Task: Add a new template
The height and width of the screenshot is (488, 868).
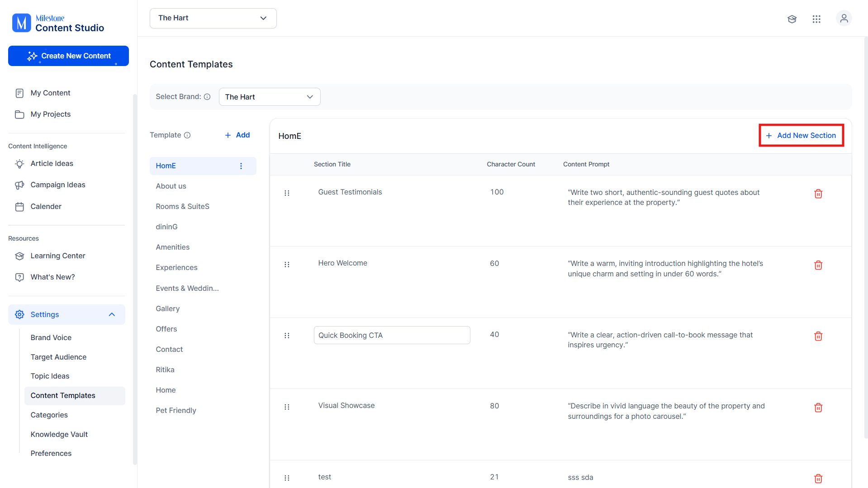Action: 237,135
